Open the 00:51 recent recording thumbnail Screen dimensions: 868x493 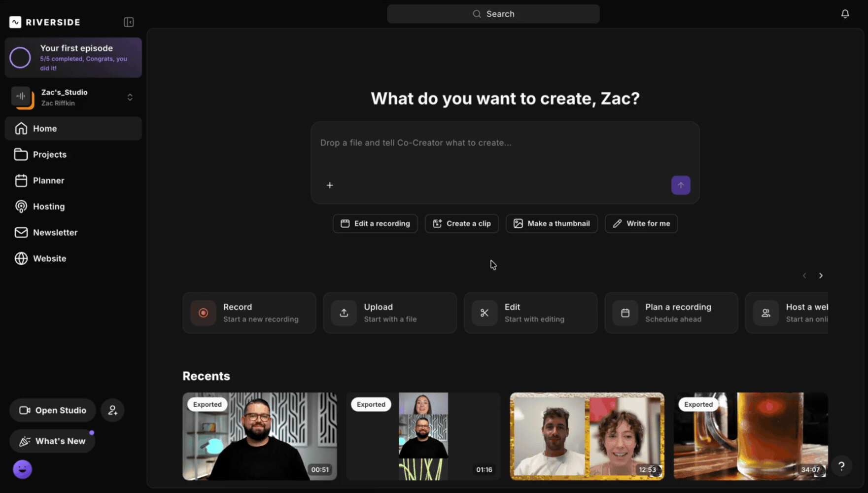pyautogui.click(x=260, y=436)
